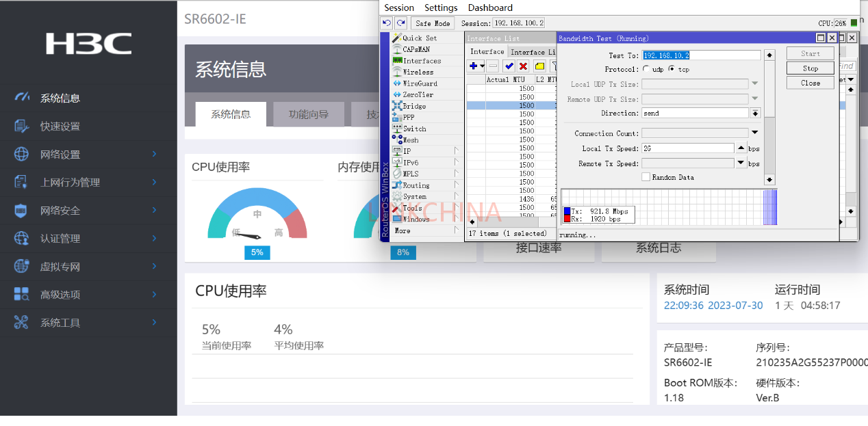Screen dimensions: 868x426
Task: Click the blue checkmark Enable icon
Action: click(x=509, y=66)
